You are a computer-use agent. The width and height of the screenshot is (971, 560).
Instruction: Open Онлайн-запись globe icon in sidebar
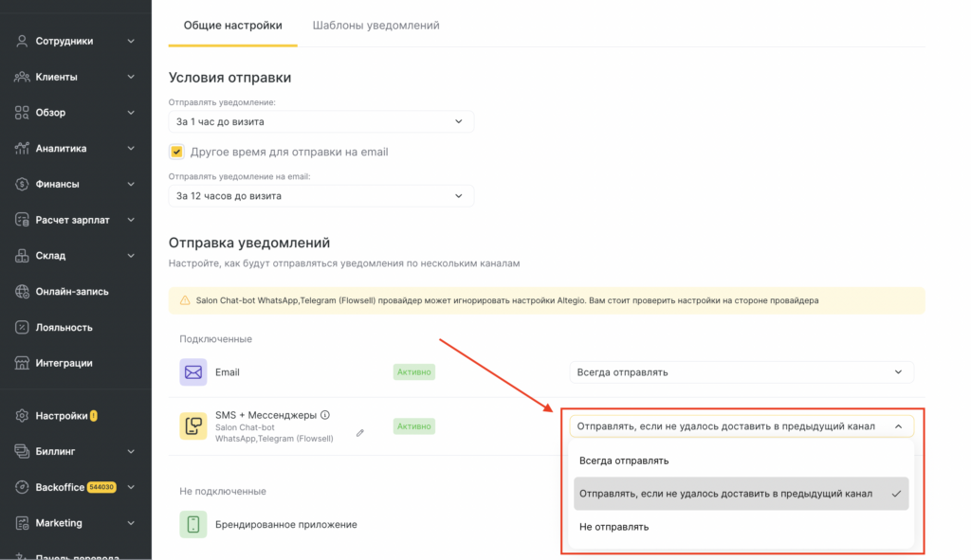tap(22, 292)
